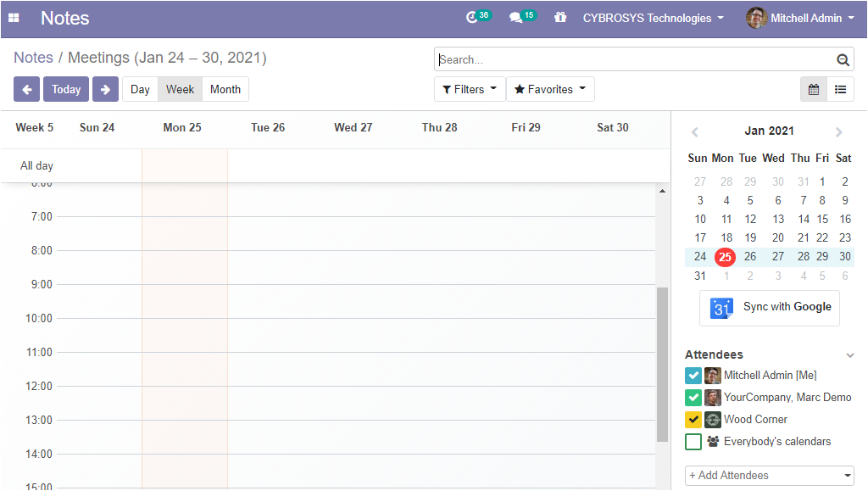
Task: Click Sync with Google button
Action: click(770, 308)
